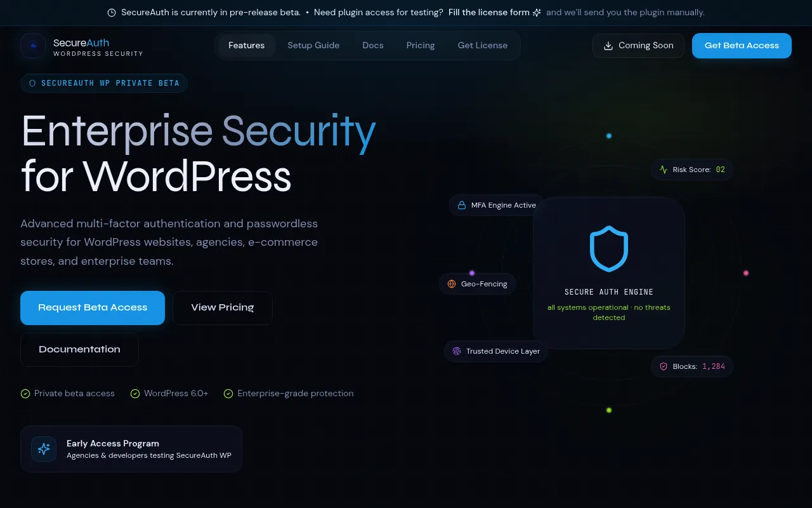Click the Get Beta Access button
Image resolution: width=812 pixels, height=508 pixels.
pos(742,46)
